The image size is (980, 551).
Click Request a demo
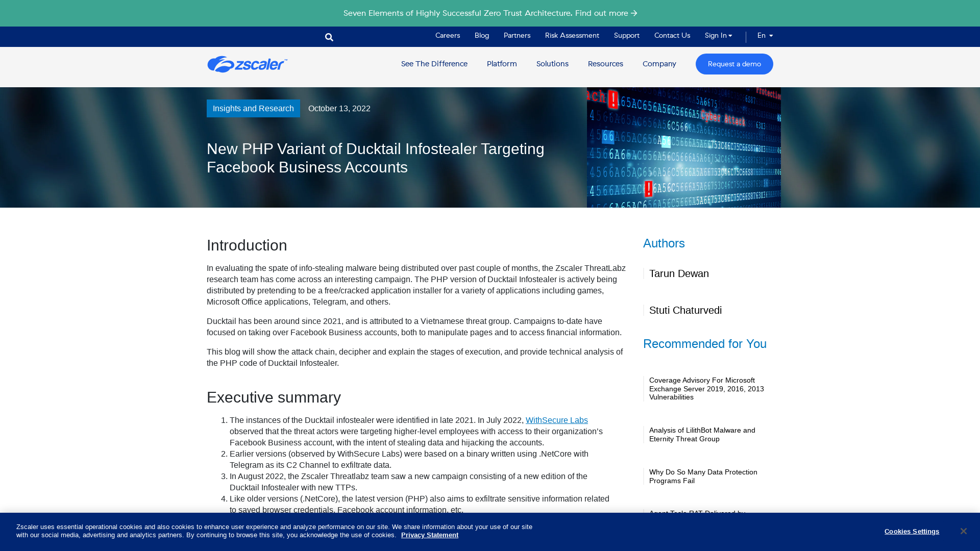coord(734,64)
